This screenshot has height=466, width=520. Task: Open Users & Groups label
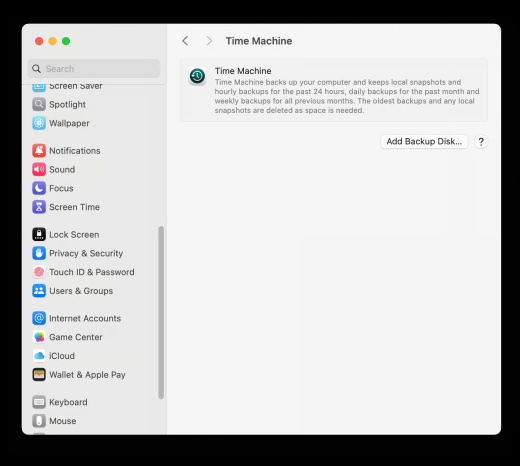[81, 291]
